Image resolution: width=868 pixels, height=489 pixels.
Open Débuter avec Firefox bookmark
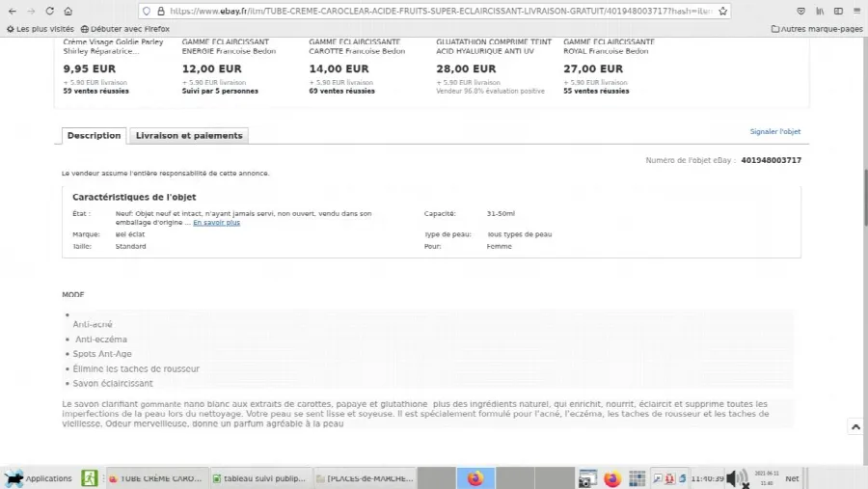point(125,29)
